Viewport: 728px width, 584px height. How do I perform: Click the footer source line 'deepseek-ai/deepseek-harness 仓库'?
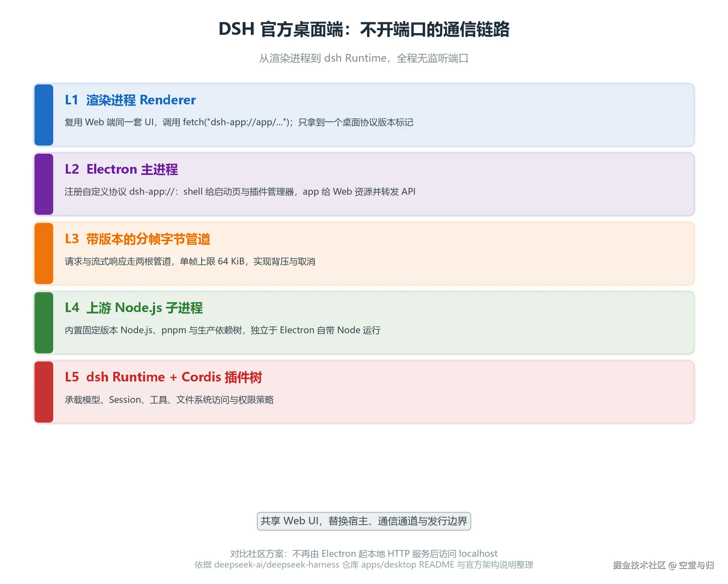(x=364, y=565)
